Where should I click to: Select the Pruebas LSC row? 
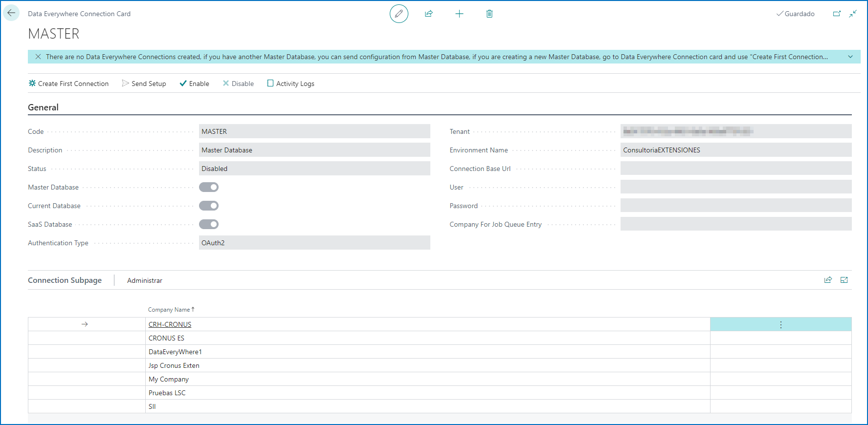point(440,393)
